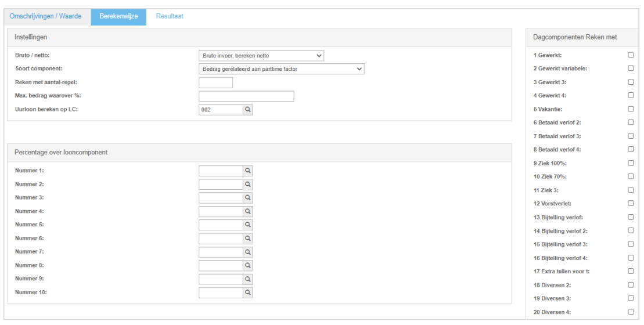Click the Nummer 3 input field
644x325 pixels.
click(221, 198)
